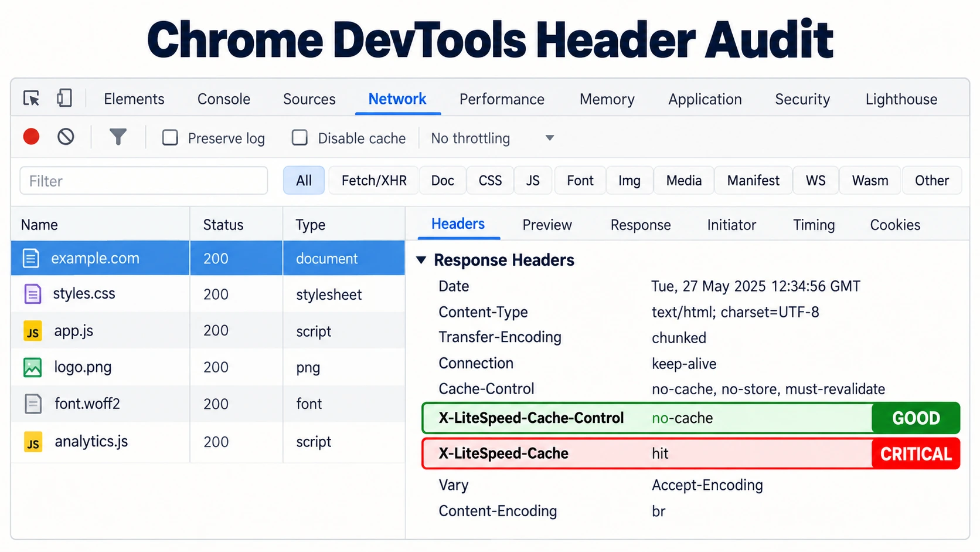
Task: Show the Preview tab
Action: (547, 225)
